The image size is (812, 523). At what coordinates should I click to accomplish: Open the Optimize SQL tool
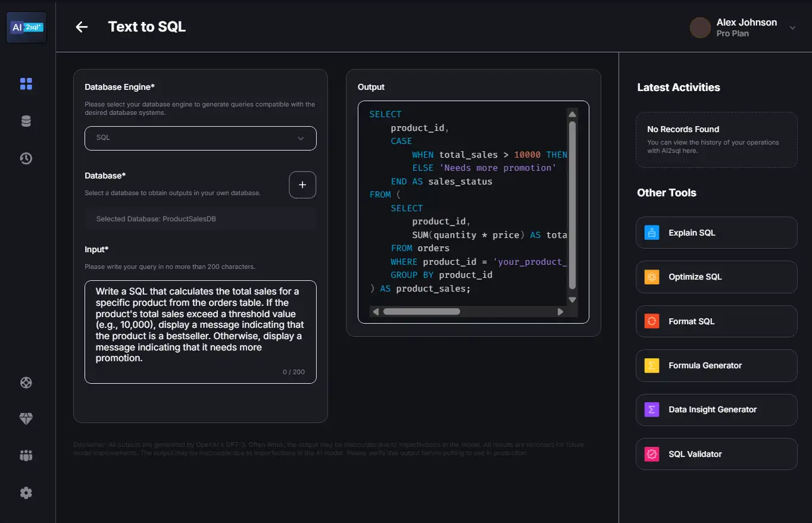click(716, 277)
